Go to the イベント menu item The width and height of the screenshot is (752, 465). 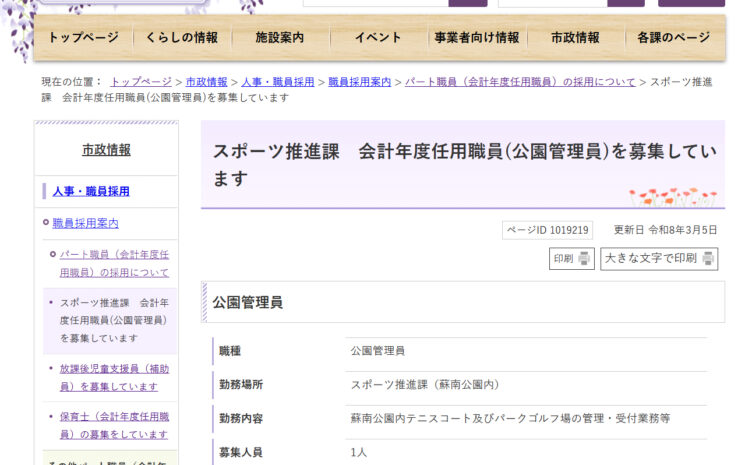click(x=379, y=38)
